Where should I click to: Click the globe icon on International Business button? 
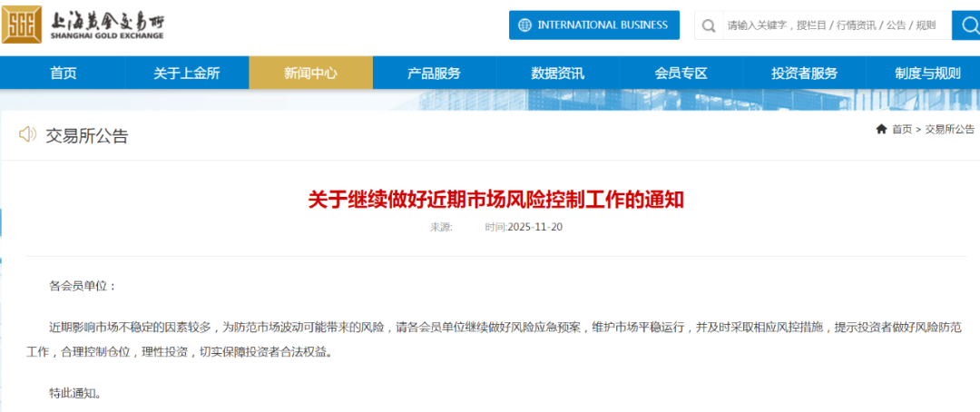pos(525,25)
